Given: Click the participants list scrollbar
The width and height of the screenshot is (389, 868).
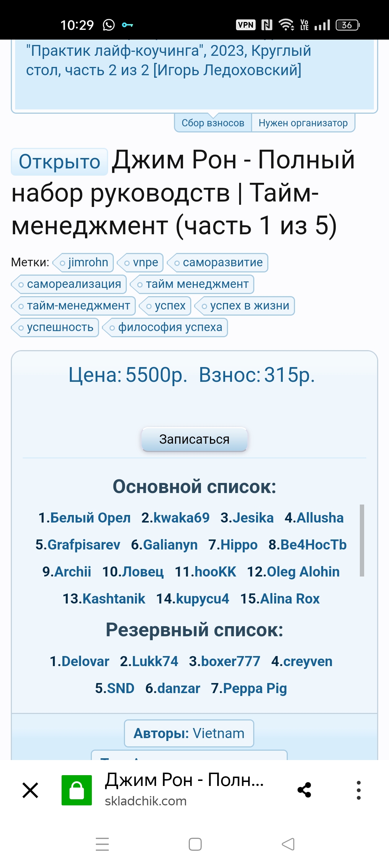Looking at the screenshot, I should 362,541.
